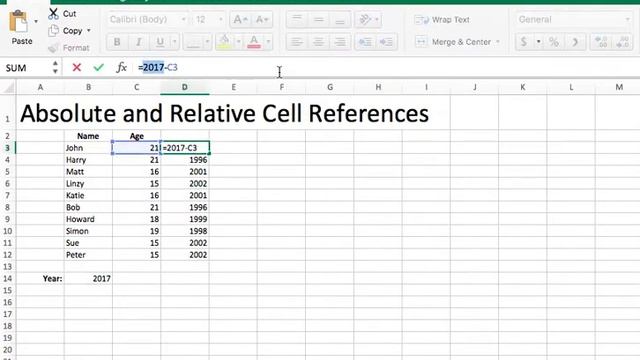The height and width of the screenshot is (360, 640).
Task: Select row 14 header
Action: pyautogui.click(x=7, y=279)
